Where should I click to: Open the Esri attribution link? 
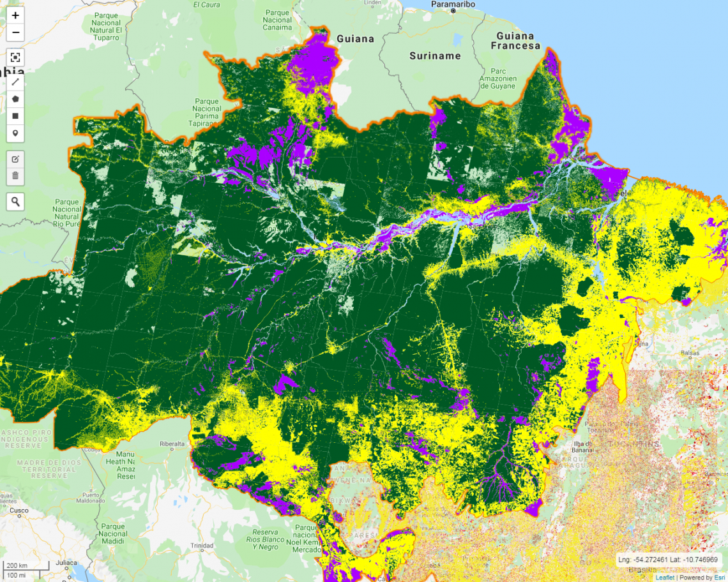(720, 578)
